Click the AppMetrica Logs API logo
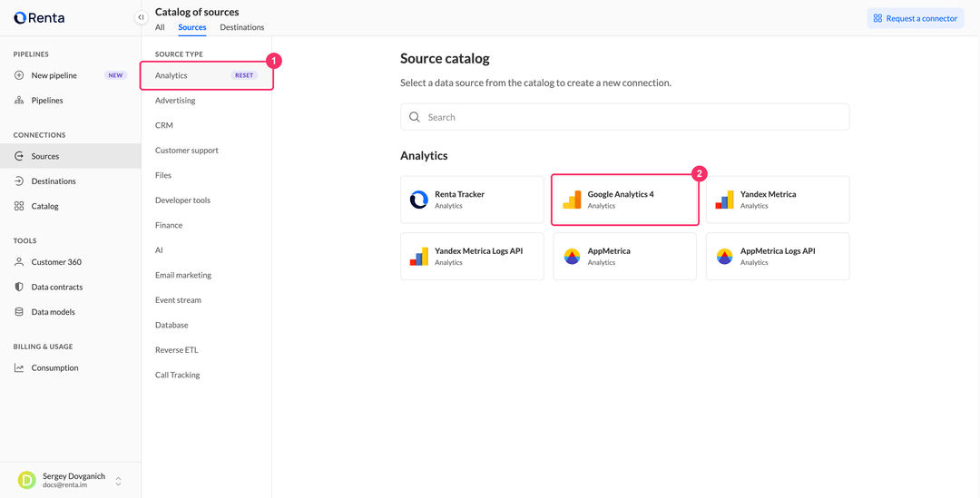The image size is (980, 498). pyautogui.click(x=724, y=256)
